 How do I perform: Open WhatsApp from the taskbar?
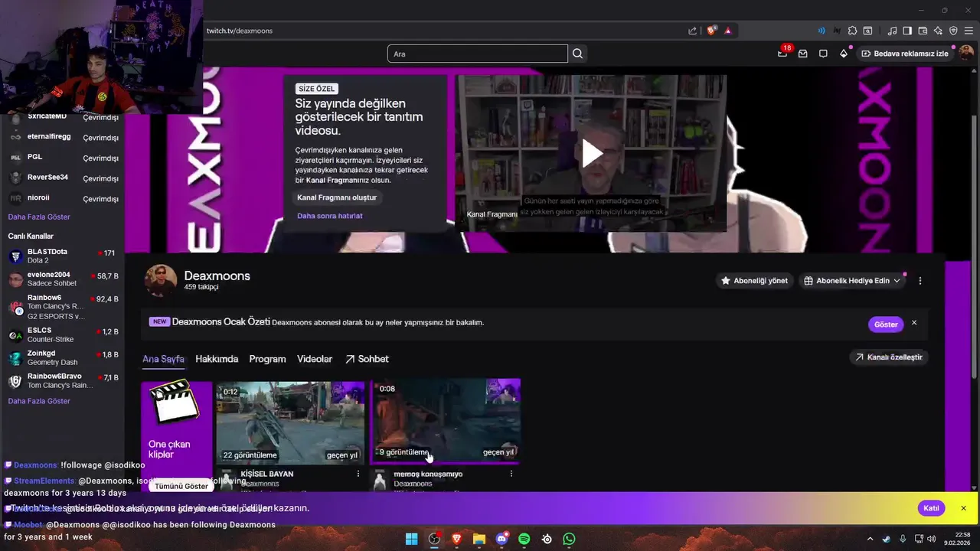[x=569, y=539]
